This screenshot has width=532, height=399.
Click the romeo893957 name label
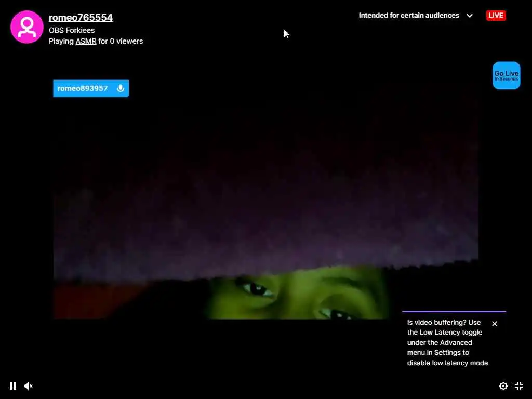(83, 88)
